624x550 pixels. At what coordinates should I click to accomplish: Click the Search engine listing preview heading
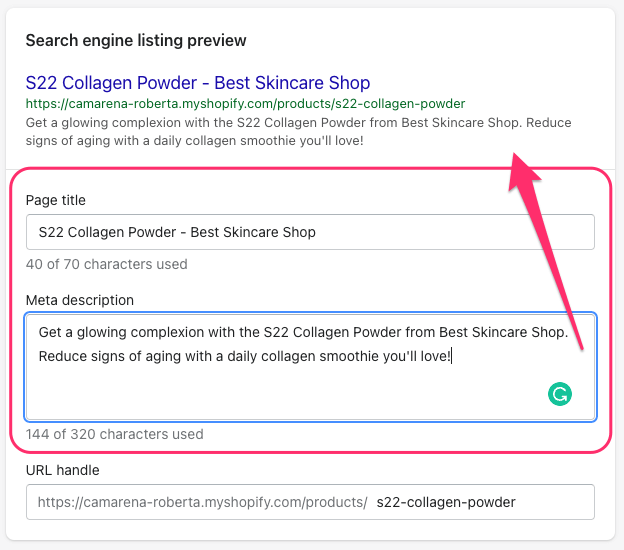(x=136, y=41)
